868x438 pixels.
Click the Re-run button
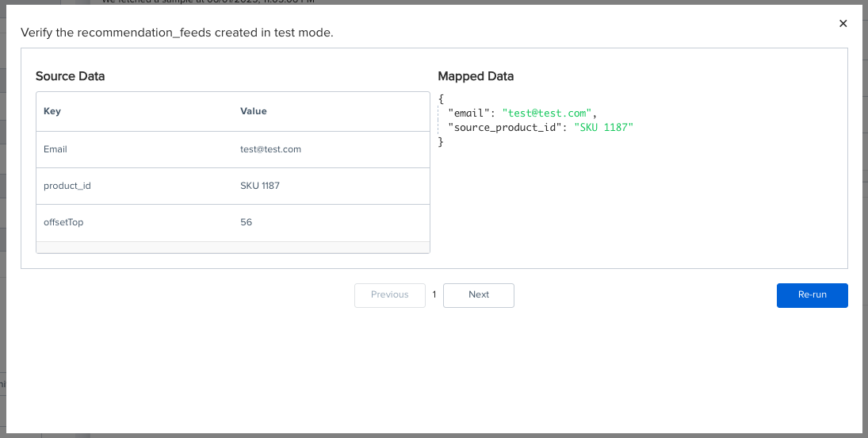click(812, 295)
